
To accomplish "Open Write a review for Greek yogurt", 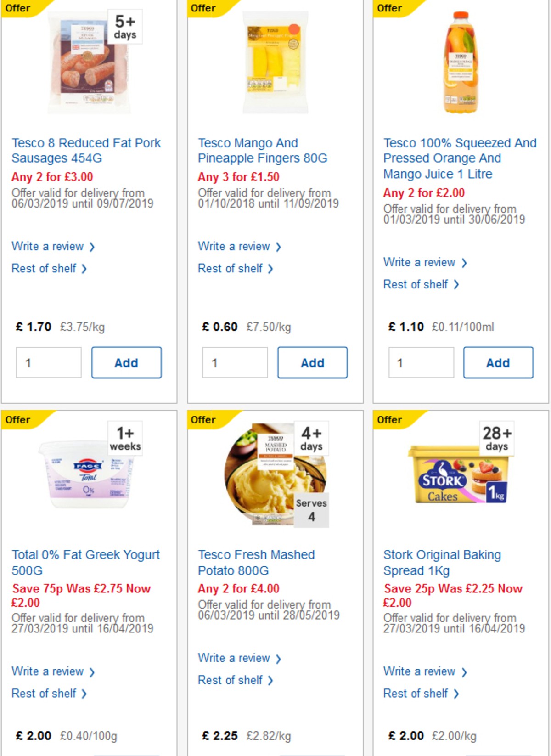I will 48,671.
